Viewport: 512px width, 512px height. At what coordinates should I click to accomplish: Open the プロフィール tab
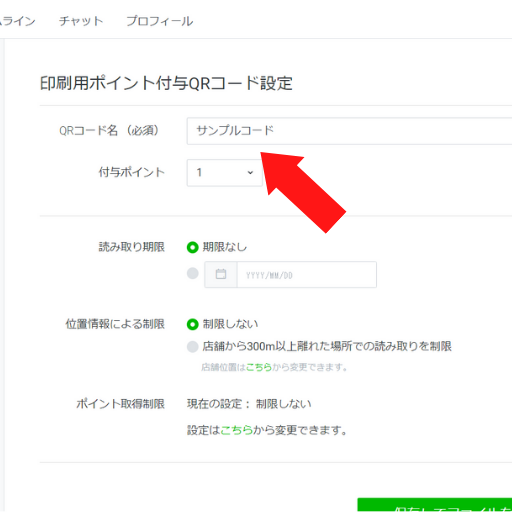[160, 21]
